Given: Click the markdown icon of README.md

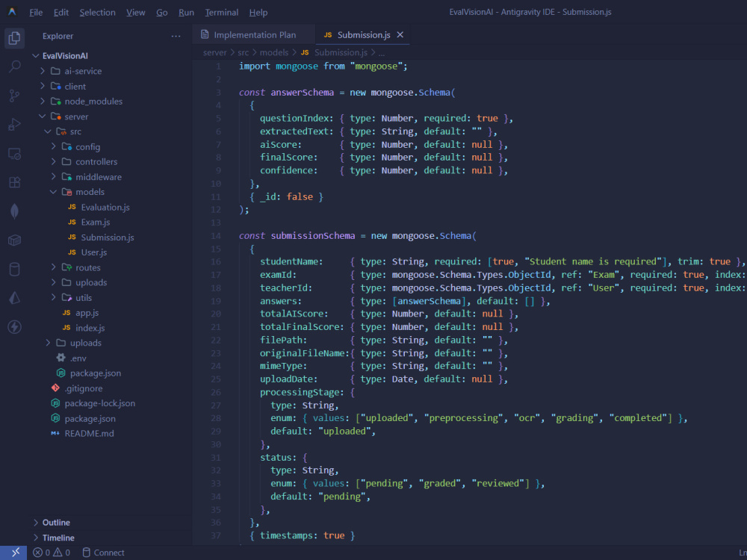Looking at the screenshot, I should (x=55, y=433).
